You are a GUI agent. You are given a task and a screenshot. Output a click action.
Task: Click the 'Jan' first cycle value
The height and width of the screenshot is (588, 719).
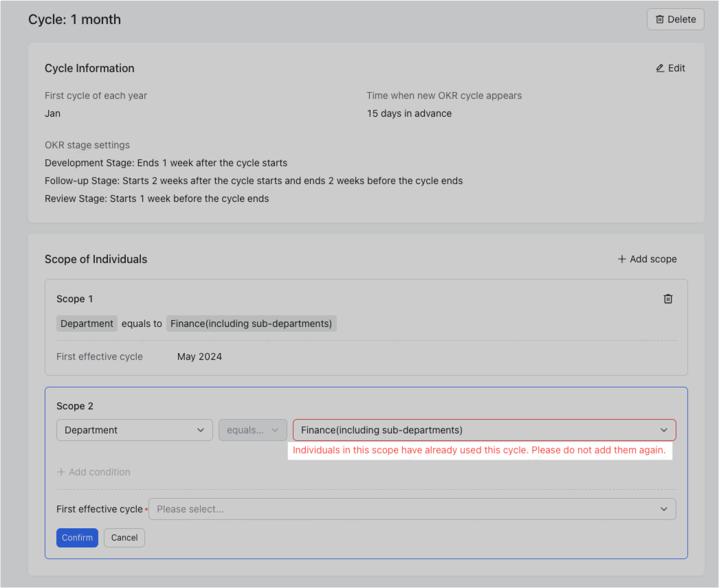pos(53,113)
